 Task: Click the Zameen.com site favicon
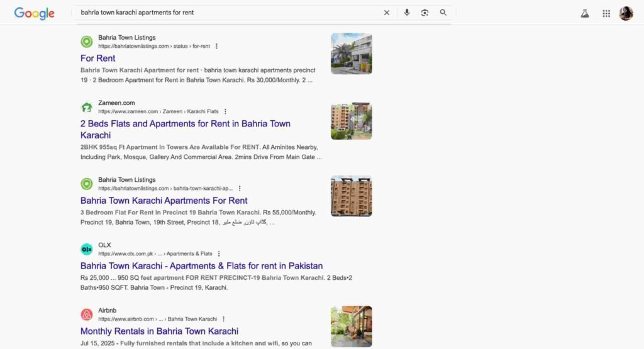coord(87,107)
